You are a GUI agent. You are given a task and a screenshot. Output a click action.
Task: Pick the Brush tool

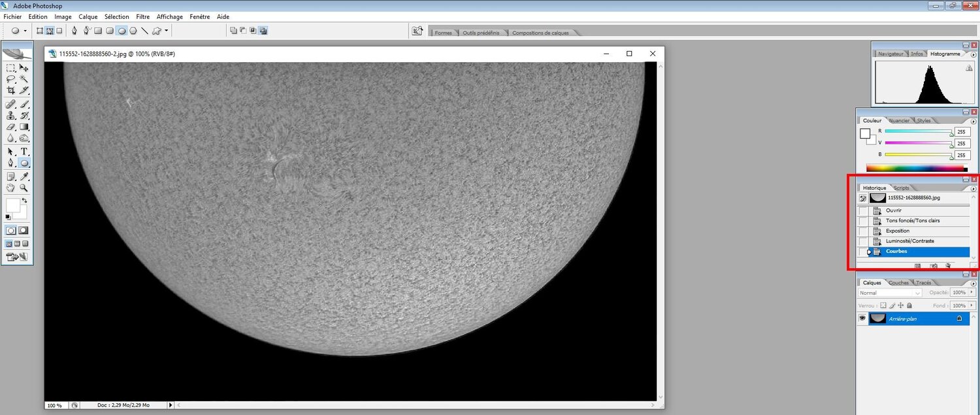coord(24,105)
